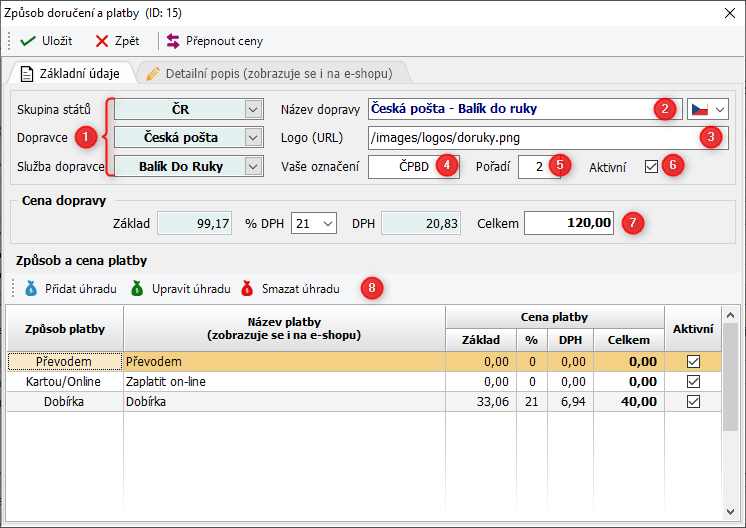Toggle Aktivní checkbox in Dobírka row
The height and width of the screenshot is (528, 746).
(693, 401)
